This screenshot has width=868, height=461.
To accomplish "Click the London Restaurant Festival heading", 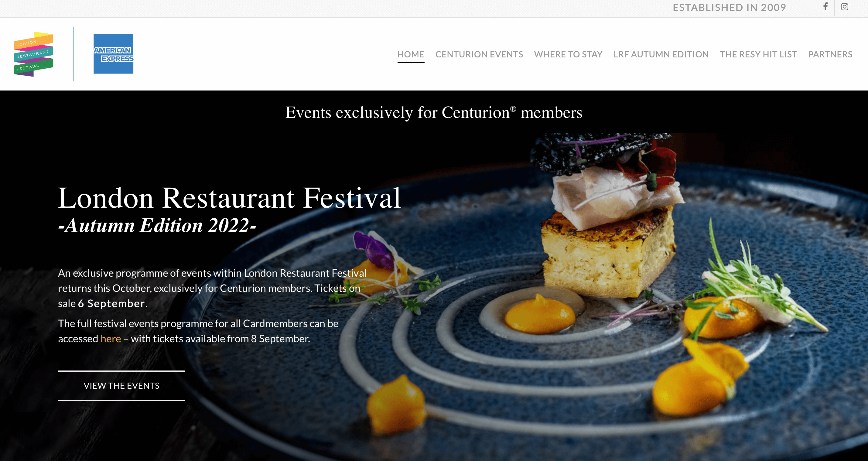I will (230, 198).
